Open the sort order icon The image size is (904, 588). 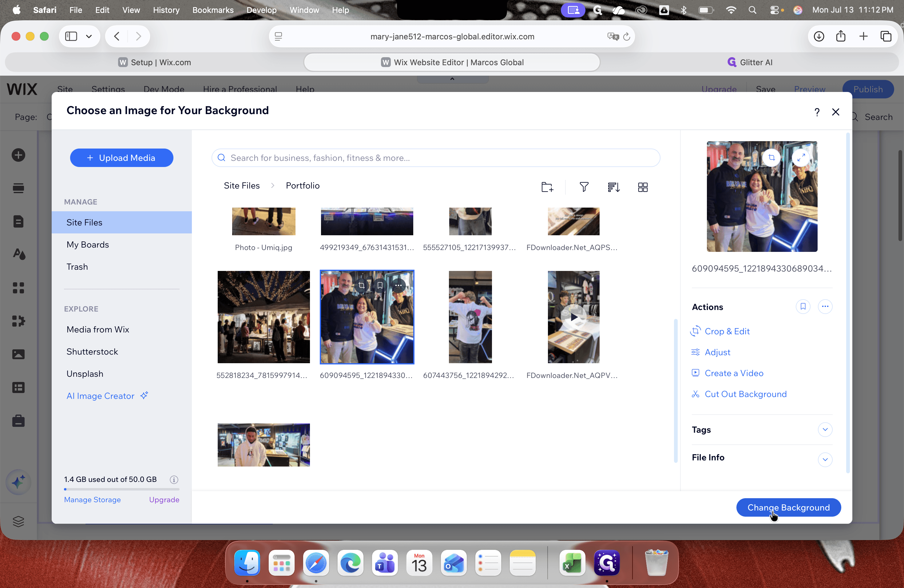click(x=613, y=187)
